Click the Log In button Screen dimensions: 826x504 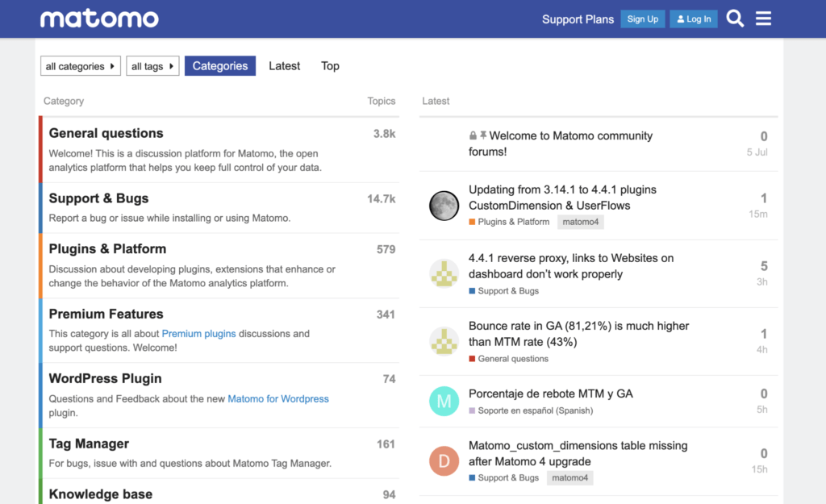coord(693,18)
